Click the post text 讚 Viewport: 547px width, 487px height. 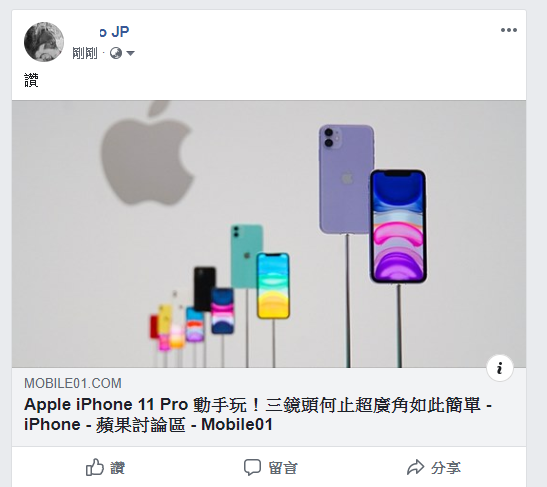tap(31, 80)
